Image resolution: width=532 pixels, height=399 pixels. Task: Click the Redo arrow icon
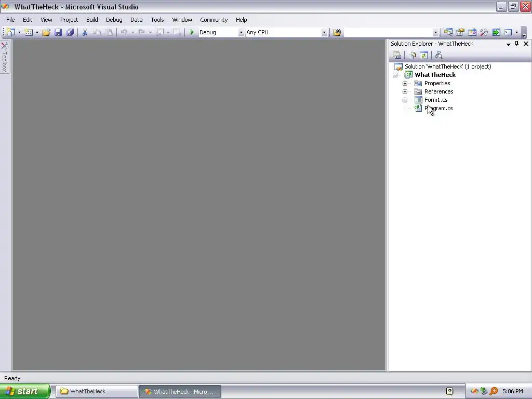141,32
